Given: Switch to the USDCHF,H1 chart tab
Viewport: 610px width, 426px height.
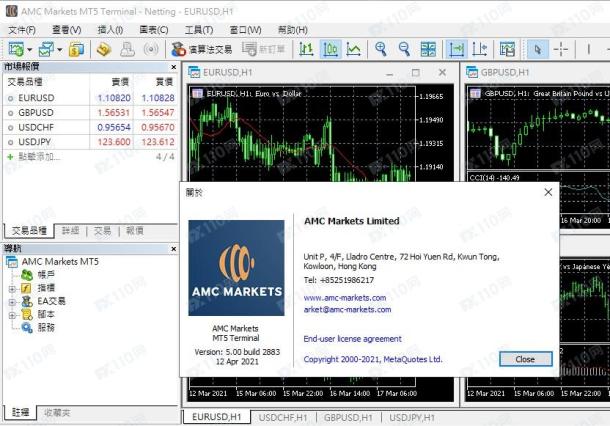Looking at the screenshot, I should click(283, 417).
